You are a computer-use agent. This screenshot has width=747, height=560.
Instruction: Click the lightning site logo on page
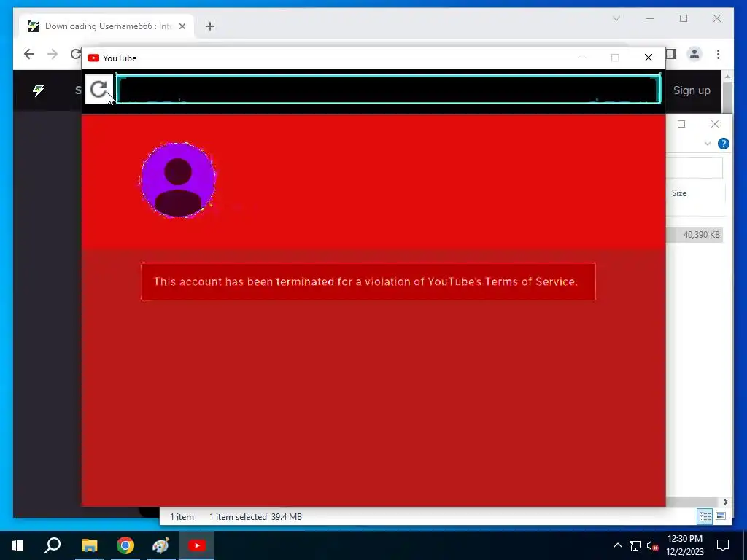[x=39, y=90]
